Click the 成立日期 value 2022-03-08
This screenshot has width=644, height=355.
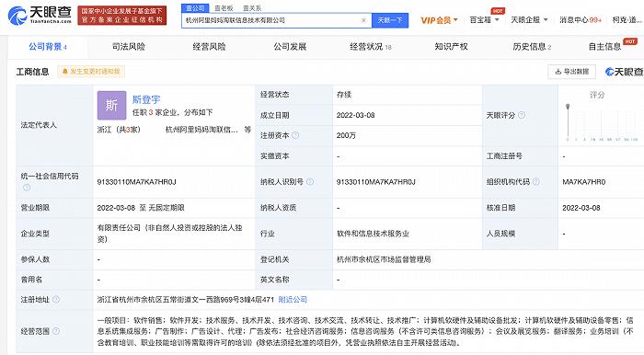tap(356, 115)
